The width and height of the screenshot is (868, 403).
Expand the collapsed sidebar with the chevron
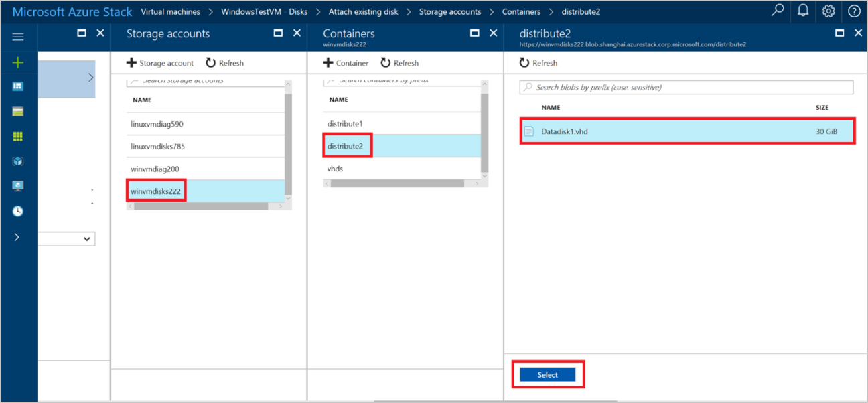pos(19,236)
